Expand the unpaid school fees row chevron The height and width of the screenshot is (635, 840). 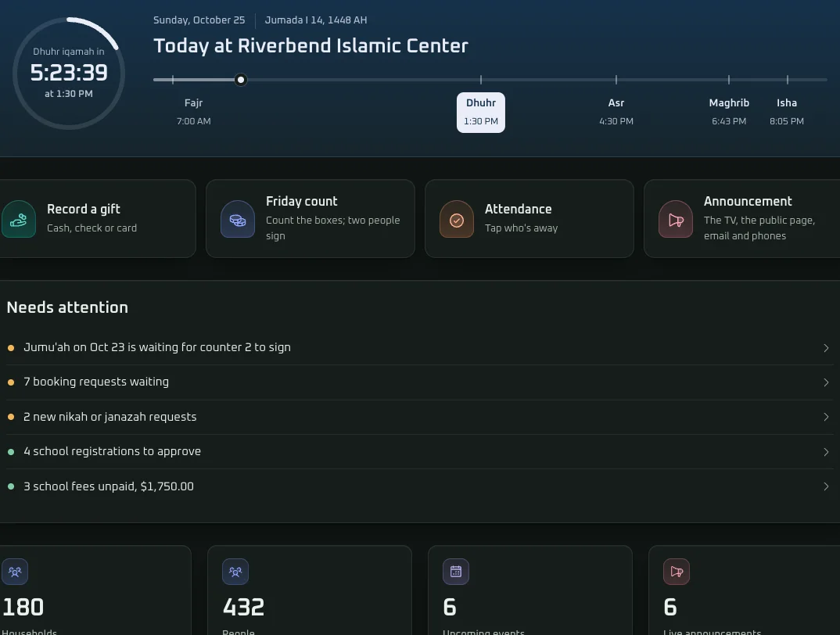coord(826,486)
